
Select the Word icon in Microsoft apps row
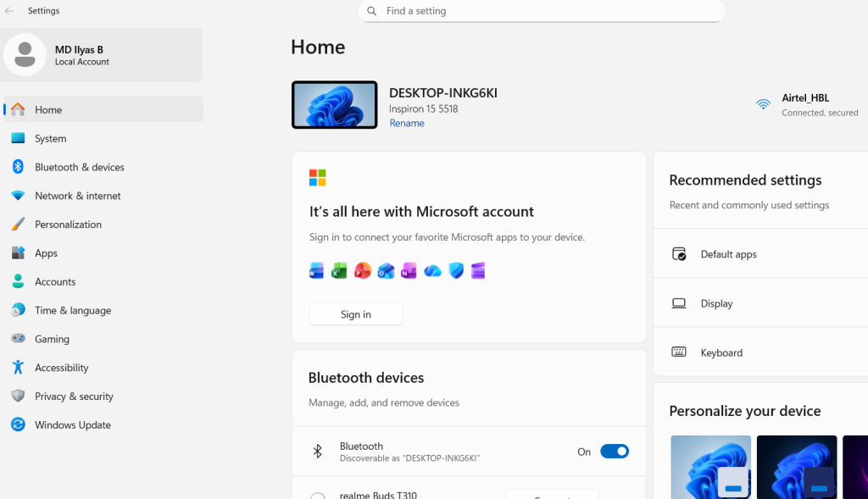316,270
